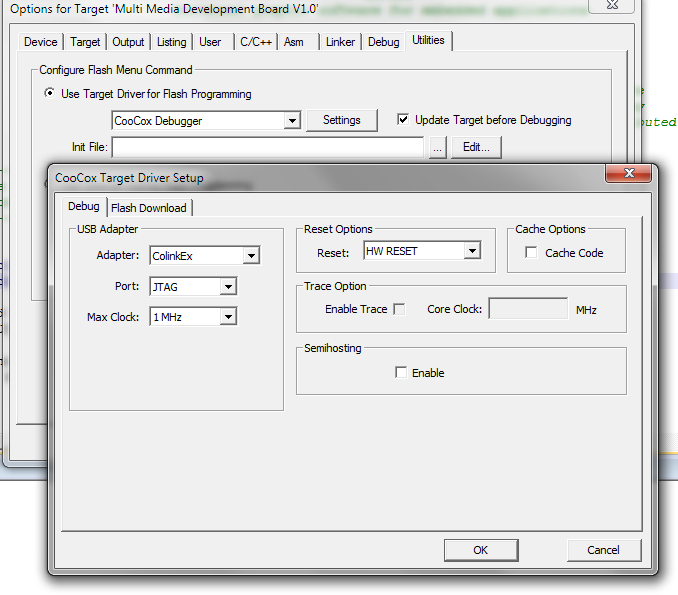Switch to the Linker tab
678x595 pixels.
coord(340,42)
